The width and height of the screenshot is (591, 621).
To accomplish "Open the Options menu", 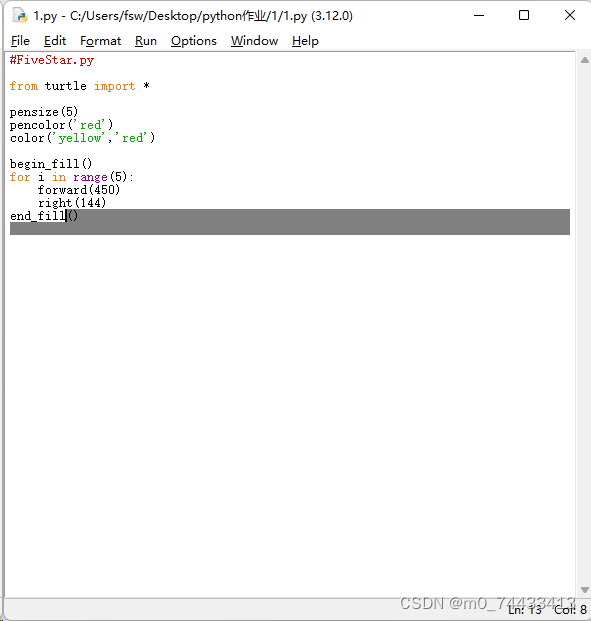I will coord(194,41).
